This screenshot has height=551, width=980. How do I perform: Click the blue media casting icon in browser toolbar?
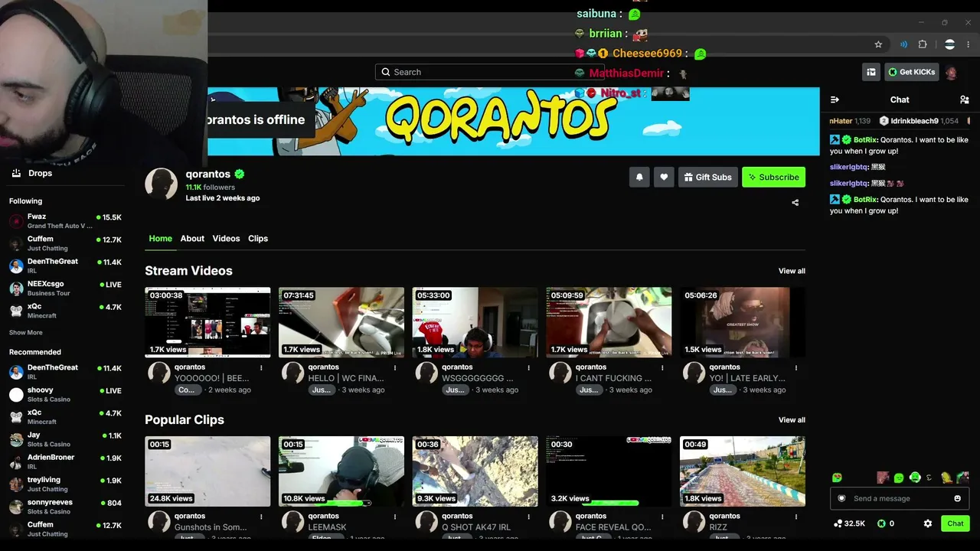pos(903,44)
